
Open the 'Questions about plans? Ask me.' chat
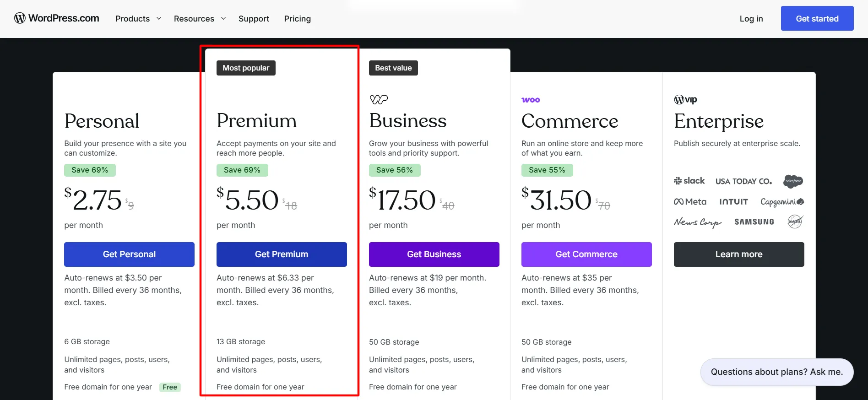777,372
